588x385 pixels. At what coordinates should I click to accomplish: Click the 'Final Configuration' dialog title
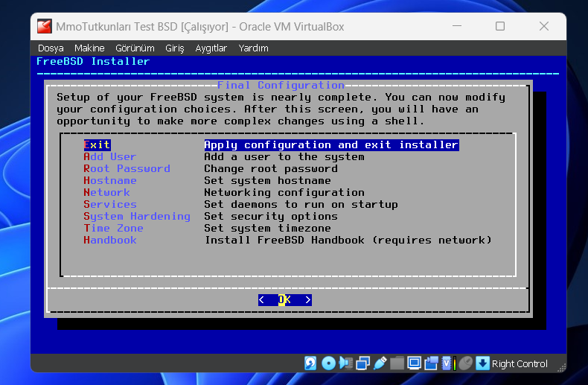281,85
